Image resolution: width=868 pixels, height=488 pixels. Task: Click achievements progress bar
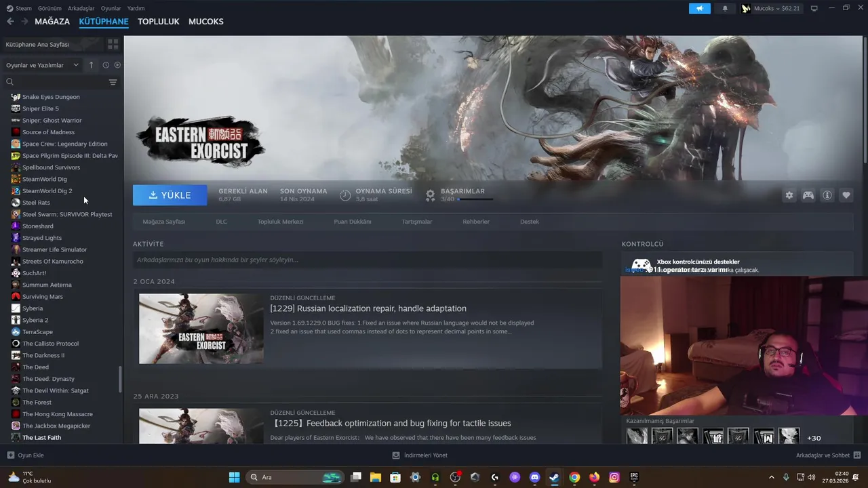(475, 199)
